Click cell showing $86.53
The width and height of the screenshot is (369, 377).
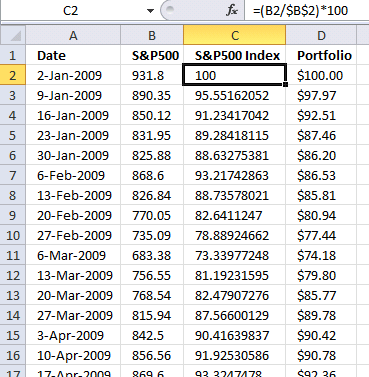[x=321, y=175]
